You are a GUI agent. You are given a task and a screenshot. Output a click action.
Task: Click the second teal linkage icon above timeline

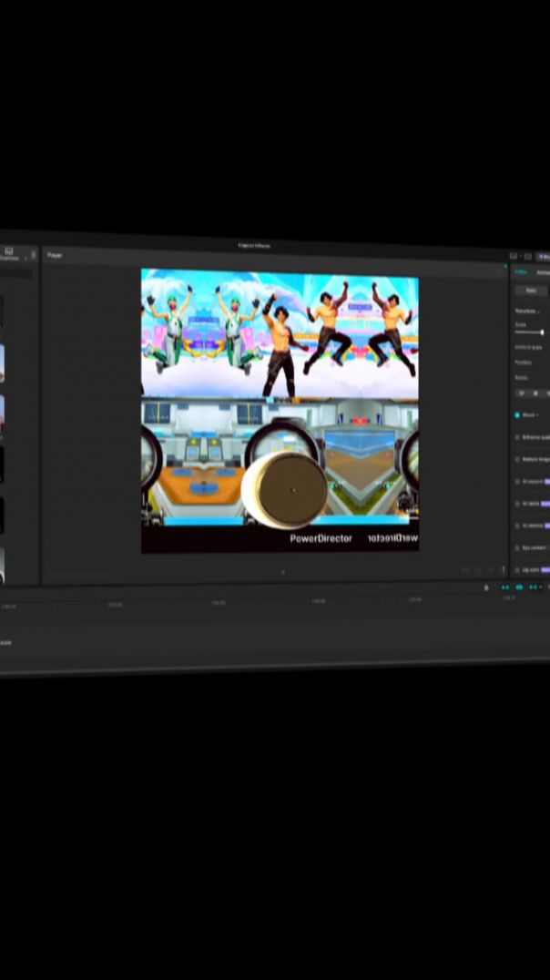519,587
